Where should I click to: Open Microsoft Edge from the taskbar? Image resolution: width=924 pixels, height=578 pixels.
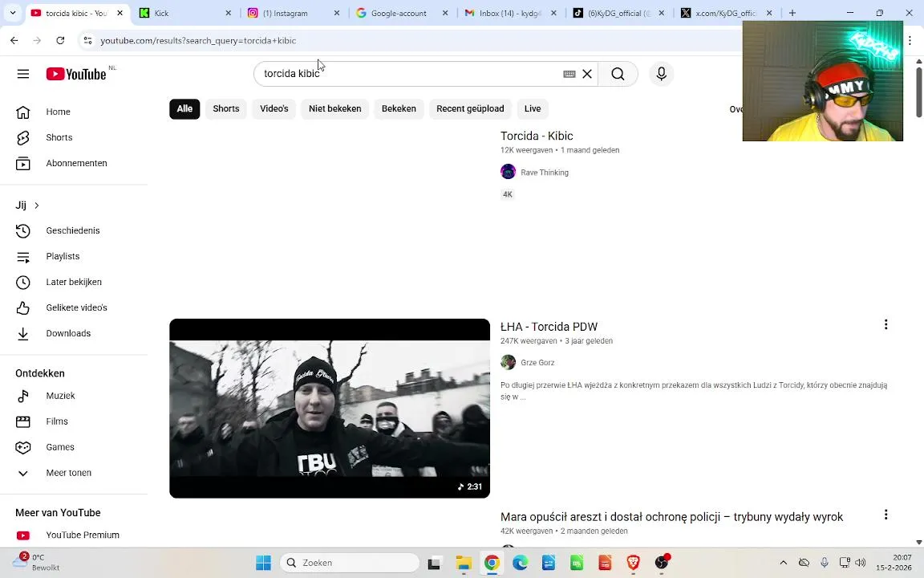(521, 563)
